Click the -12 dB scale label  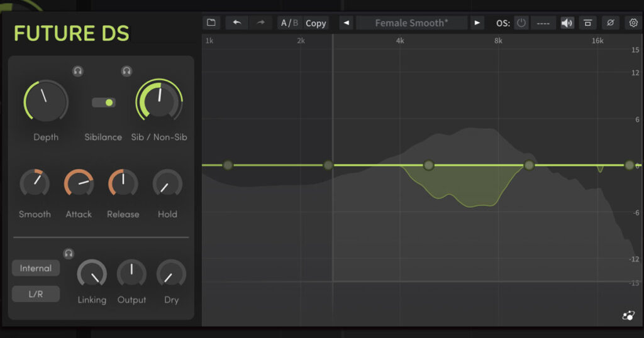[634, 259]
